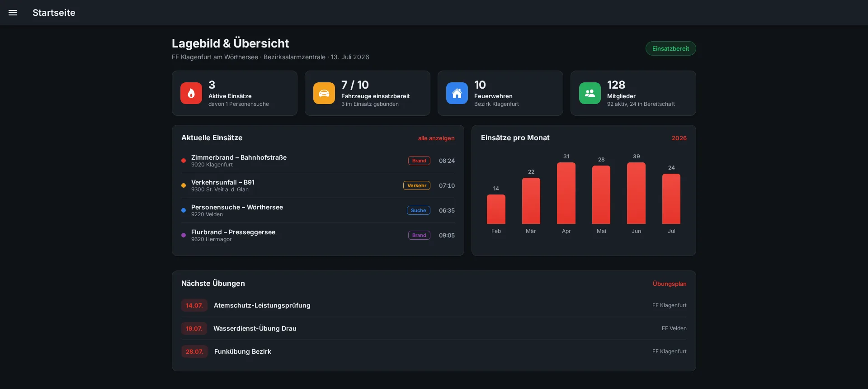Image resolution: width=868 pixels, height=389 pixels.
Task: Open Wasserdienst-Übung Drau exercise
Action: 434,328
